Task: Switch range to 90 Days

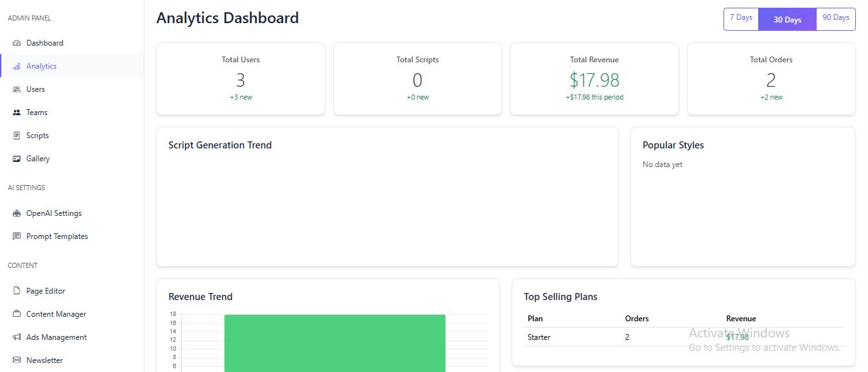Action: 835,18
